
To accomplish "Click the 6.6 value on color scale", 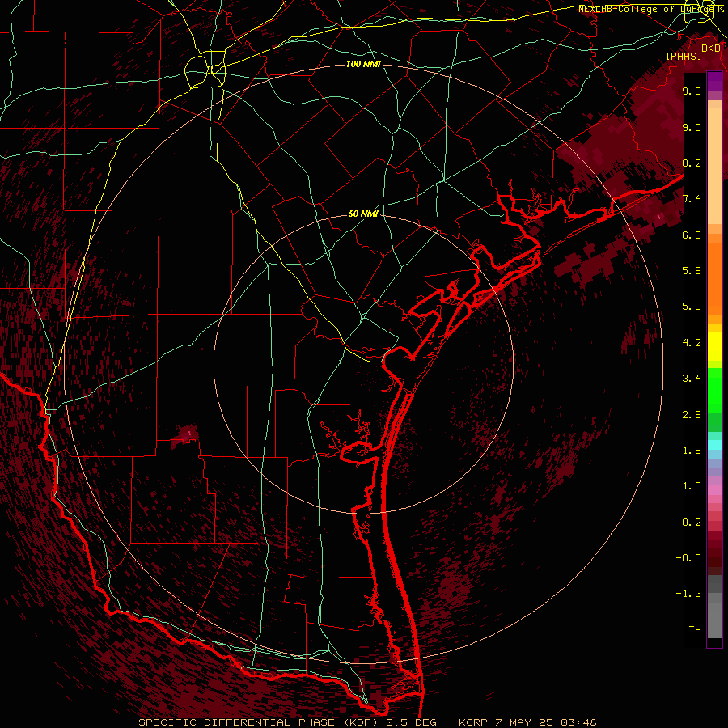I will click(x=692, y=235).
